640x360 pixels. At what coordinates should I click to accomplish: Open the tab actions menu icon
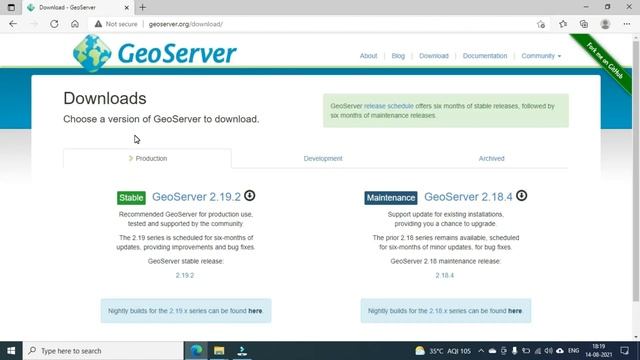point(11,7)
